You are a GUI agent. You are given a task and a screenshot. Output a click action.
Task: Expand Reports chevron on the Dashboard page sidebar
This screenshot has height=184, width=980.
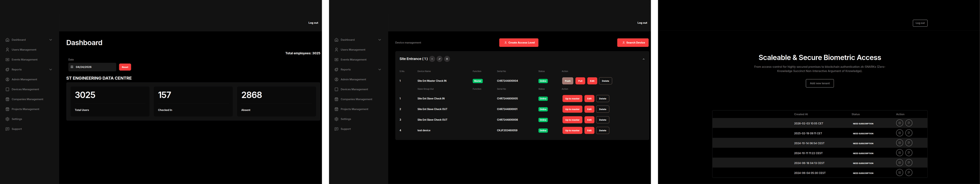51,70
